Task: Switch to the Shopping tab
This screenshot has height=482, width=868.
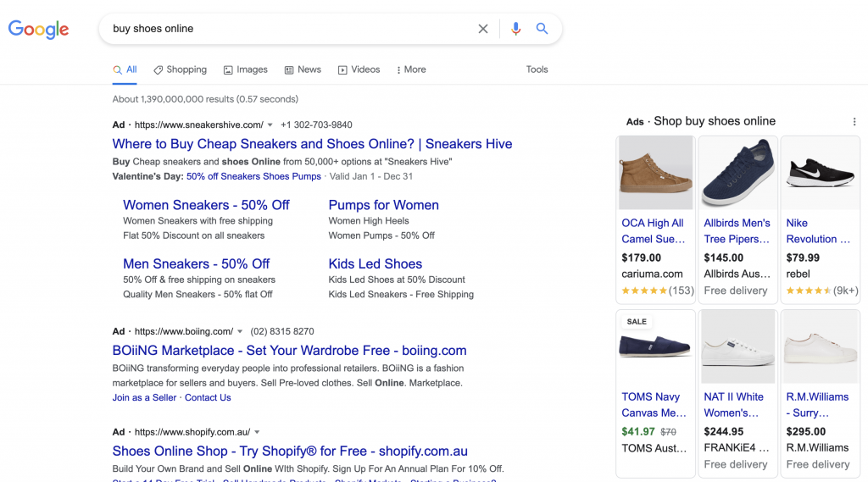Action: [180, 69]
